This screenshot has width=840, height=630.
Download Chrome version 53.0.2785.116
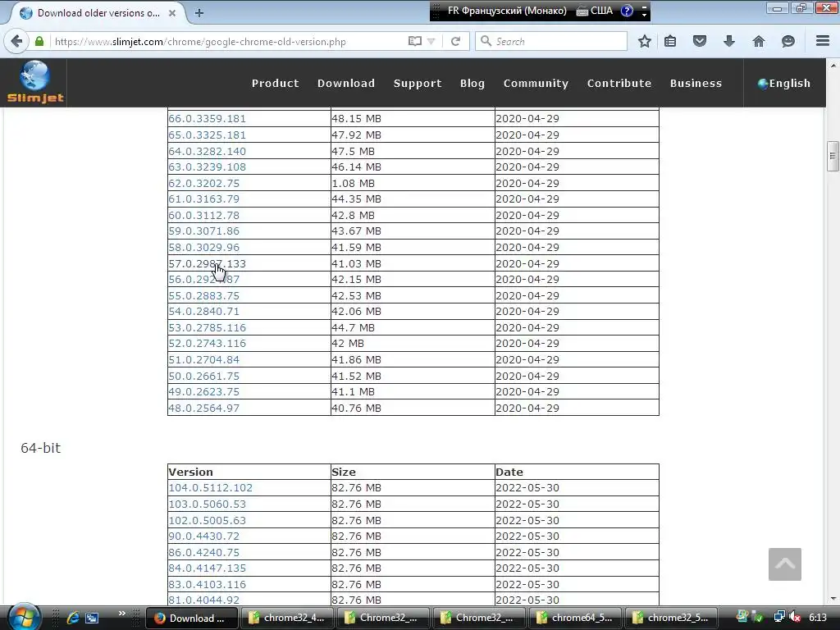click(x=208, y=327)
